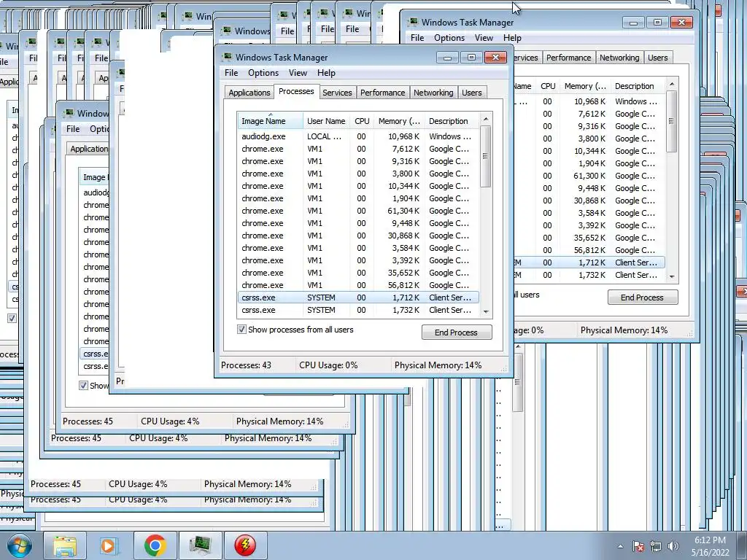Open File menu in top-right Task Manager
This screenshot has height=560, width=747.
[417, 38]
